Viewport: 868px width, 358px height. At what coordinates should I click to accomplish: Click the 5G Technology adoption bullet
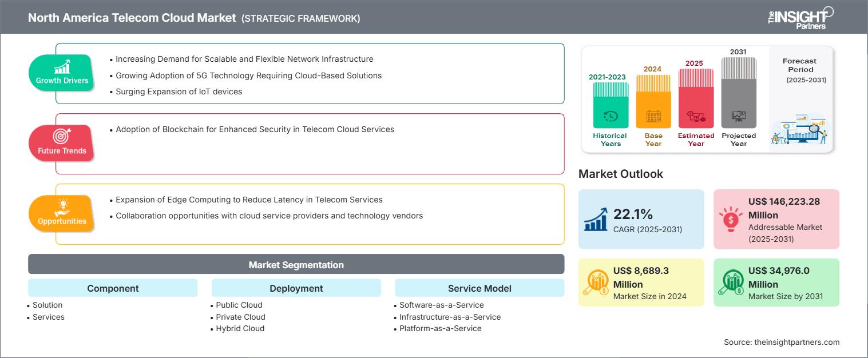click(x=249, y=75)
